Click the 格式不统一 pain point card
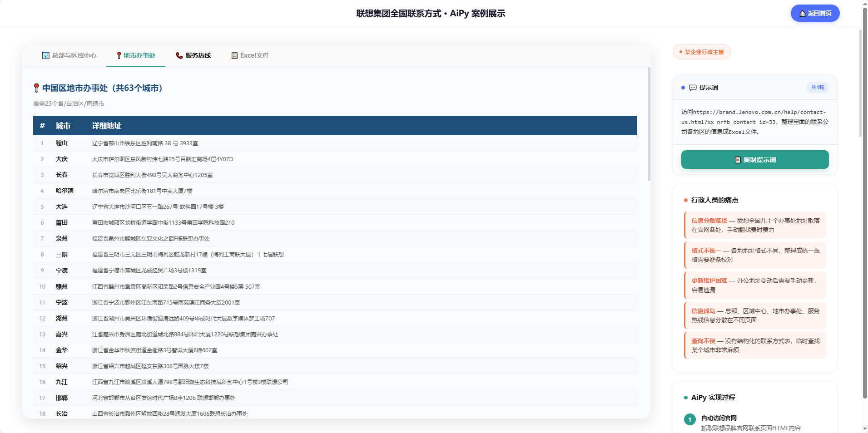868x433 pixels. pyautogui.click(x=755, y=255)
